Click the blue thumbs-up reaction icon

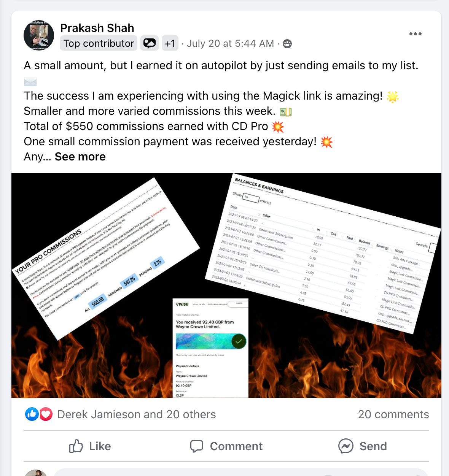[32, 414]
